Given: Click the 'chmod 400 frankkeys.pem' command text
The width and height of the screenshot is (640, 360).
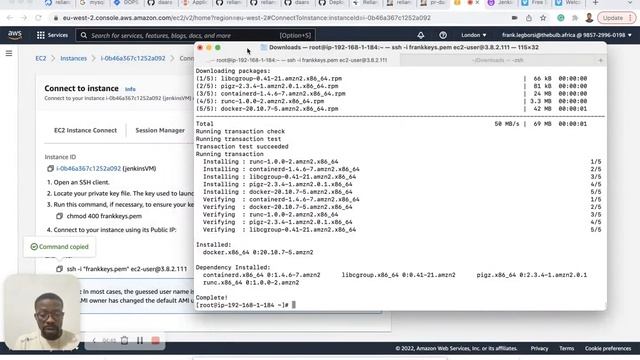Looking at the screenshot, I should click(104, 216).
